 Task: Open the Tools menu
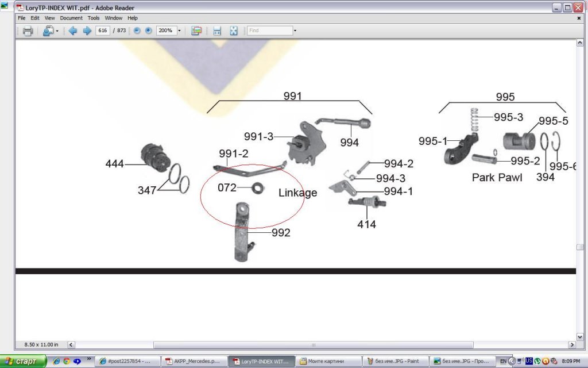[94, 18]
